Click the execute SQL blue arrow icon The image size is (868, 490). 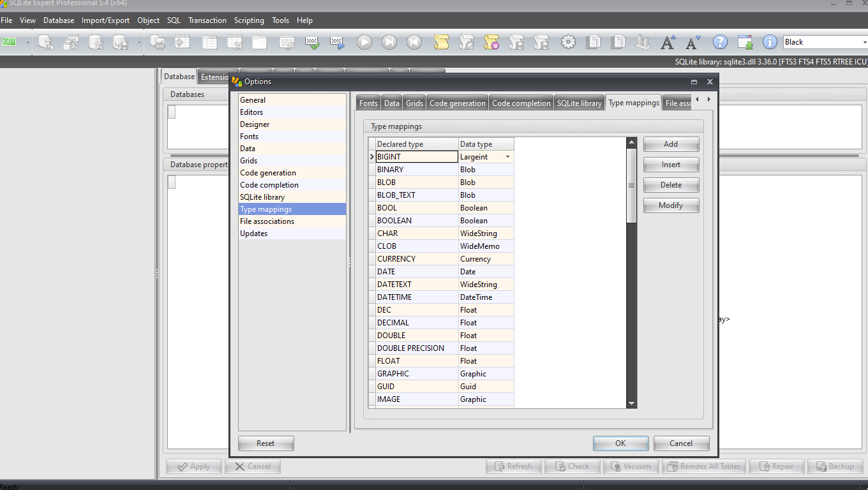pos(337,42)
